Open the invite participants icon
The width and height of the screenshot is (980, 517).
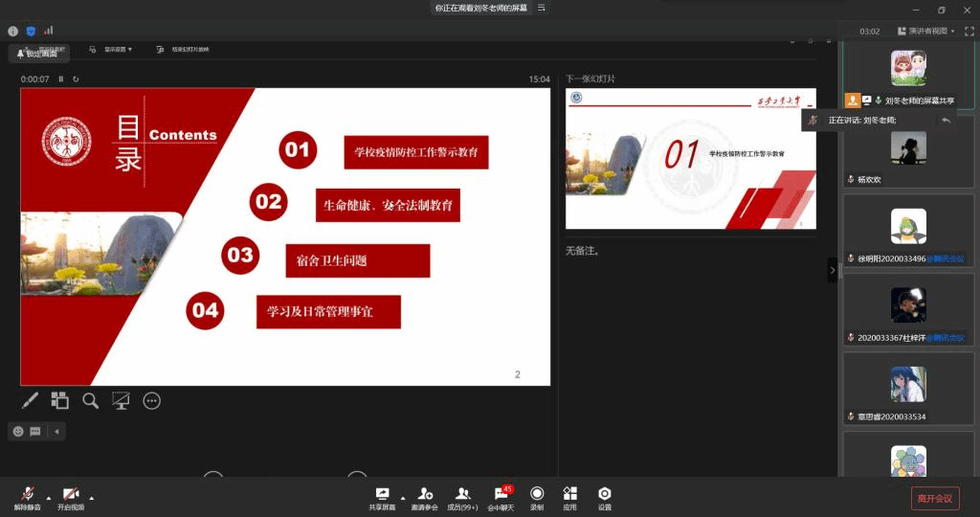click(424, 497)
